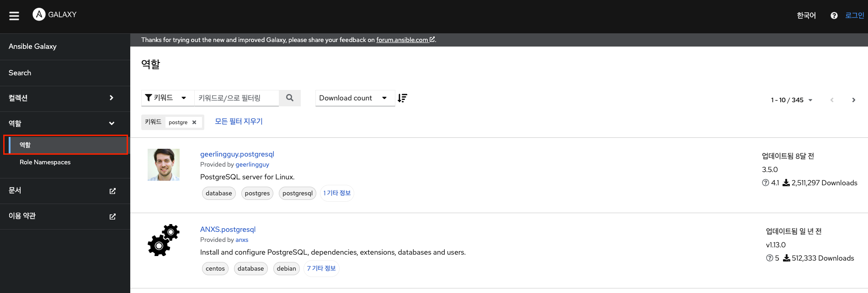The width and height of the screenshot is (868, 293).
Task: Open 문서 external documentation link
Action: (x=65, y=191)
